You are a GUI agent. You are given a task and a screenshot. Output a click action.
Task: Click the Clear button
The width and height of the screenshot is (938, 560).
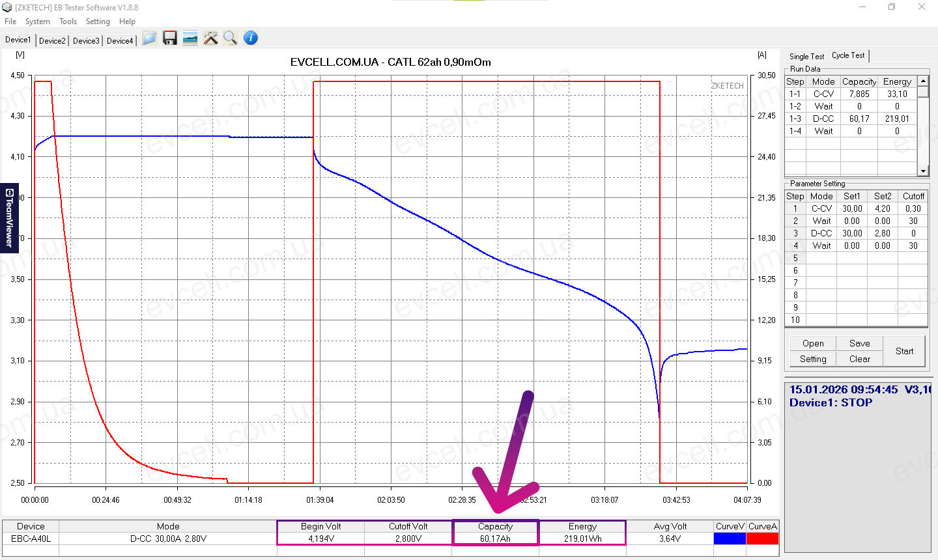859,359
